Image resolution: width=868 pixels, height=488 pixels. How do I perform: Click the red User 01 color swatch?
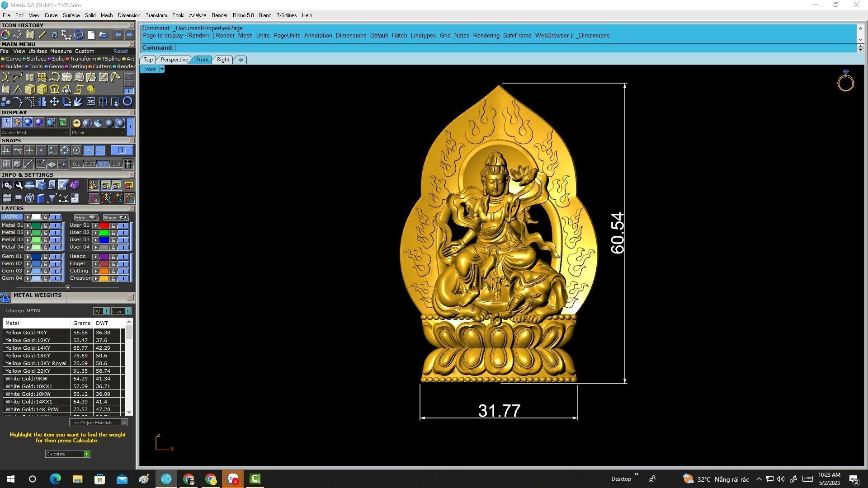click(x=104, y=225)
